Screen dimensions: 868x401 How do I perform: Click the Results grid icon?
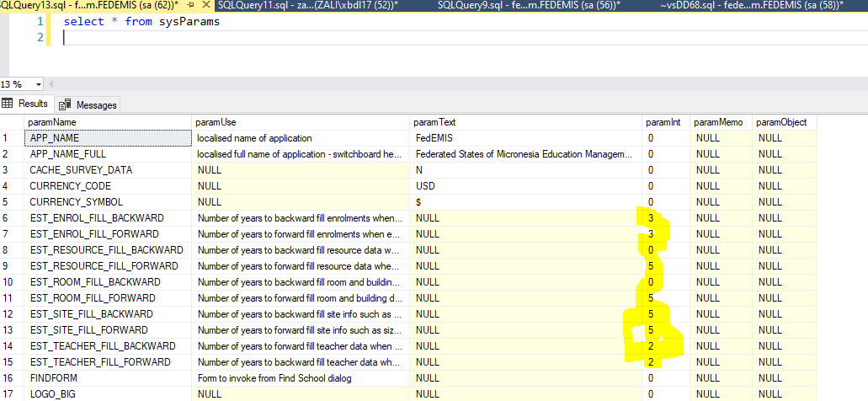coord(8,104)
